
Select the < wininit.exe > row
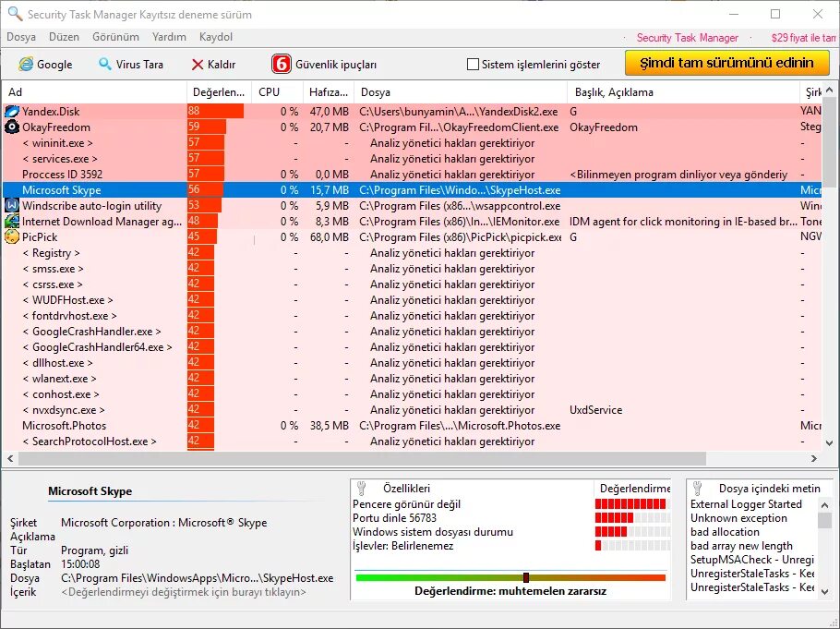pos(412,143)
